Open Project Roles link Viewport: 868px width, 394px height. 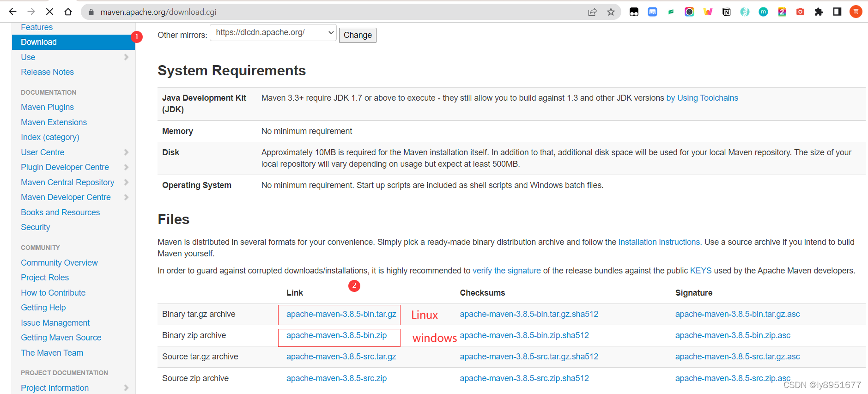45,278
